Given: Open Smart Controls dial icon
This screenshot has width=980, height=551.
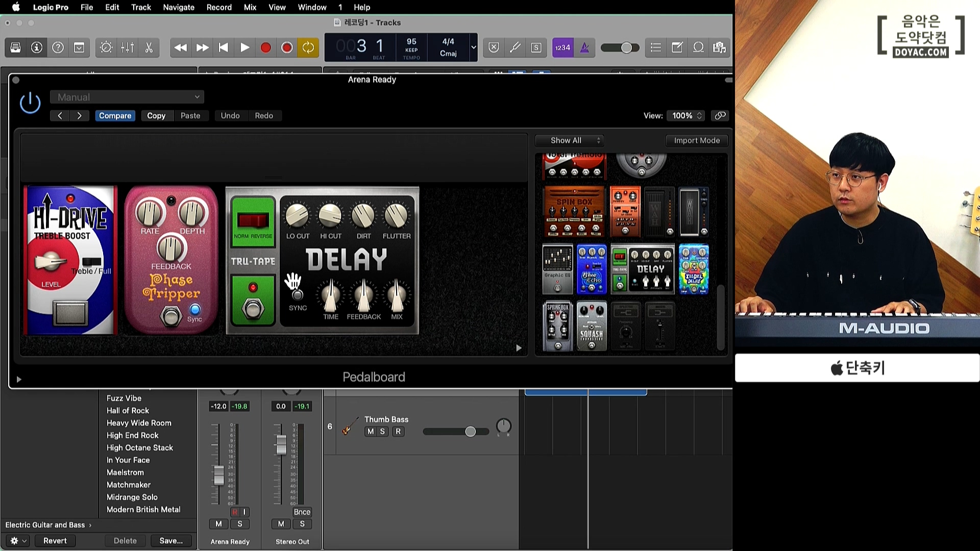Looking at the screenshot, I should coord(106,47).
